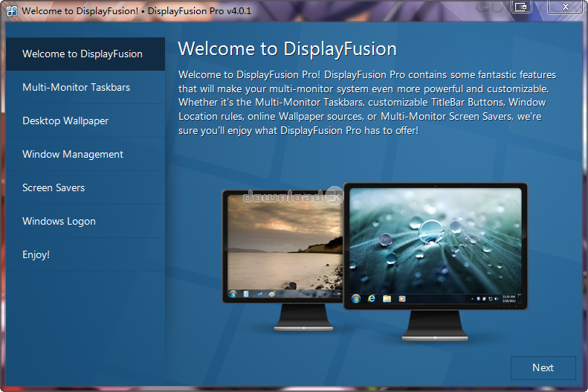This screenshot has width=588, height=392.
Task: Click the move-to-monitor title bar button
Action: 521,7
